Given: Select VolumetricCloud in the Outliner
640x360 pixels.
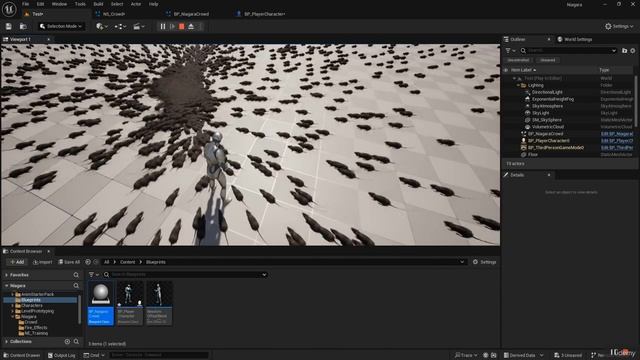Looking at the screenshot, I should (548, 127).
